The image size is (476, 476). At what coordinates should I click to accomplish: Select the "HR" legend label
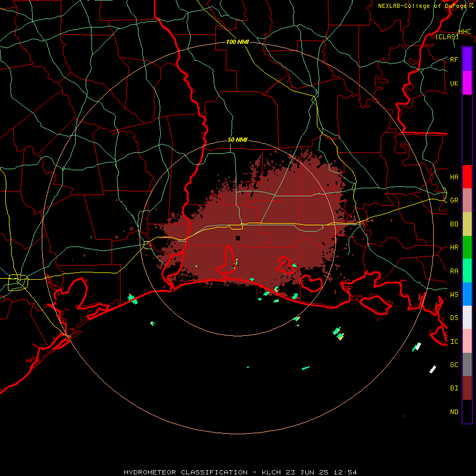point(454,248)
